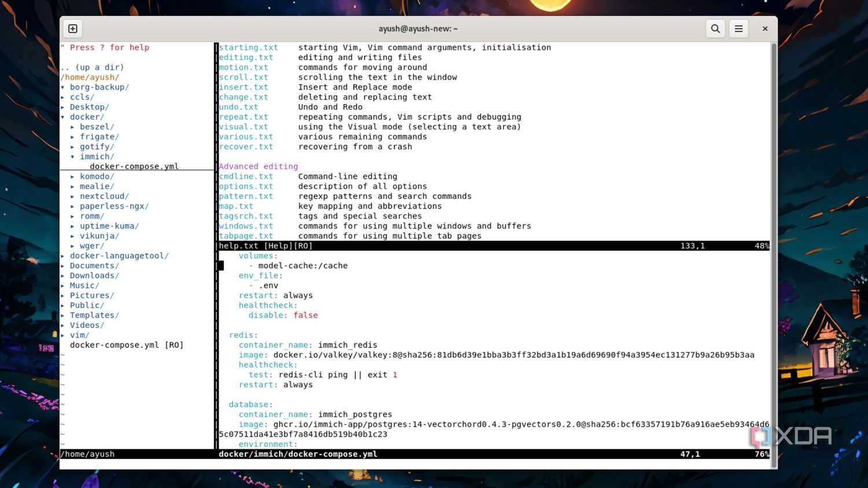Select the Templates/ directory
This screenshot has width=868, height=488.
tap(94, 315)
